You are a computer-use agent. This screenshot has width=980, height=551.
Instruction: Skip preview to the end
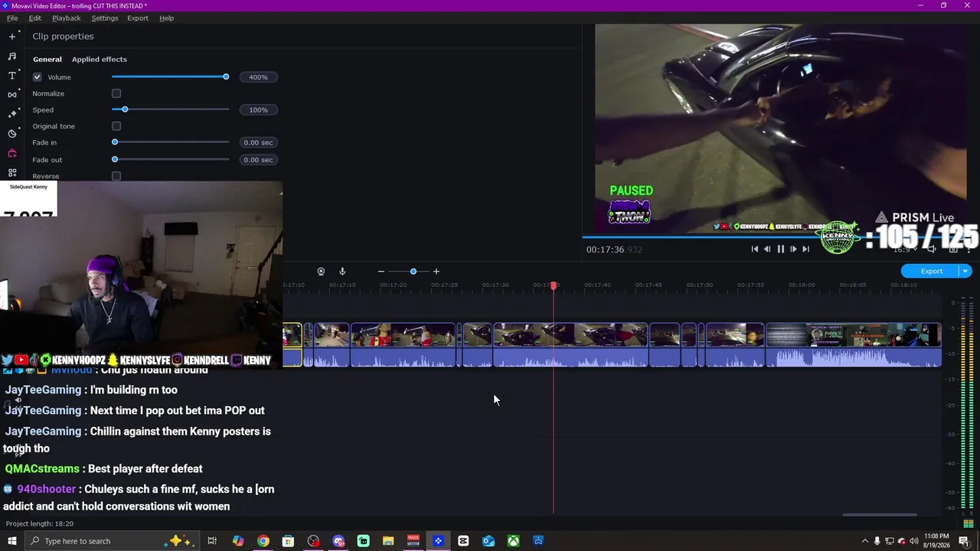tap(805, 249)
